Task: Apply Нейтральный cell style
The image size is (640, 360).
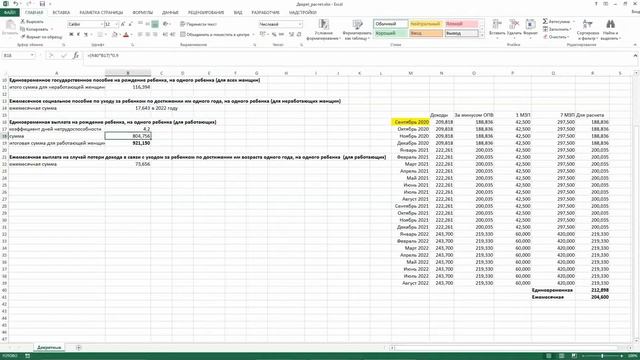Action: click(x=426, y=24)
